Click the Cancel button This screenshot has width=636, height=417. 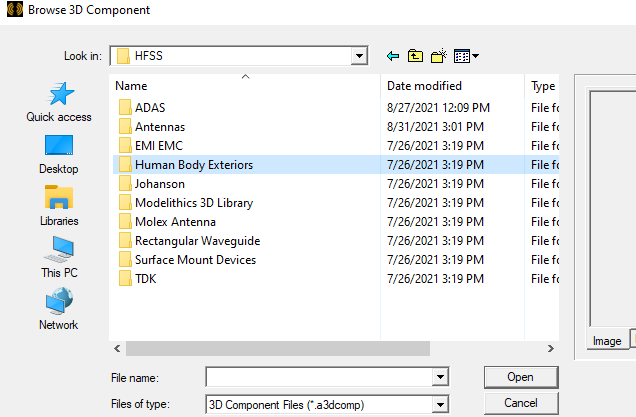[521, 403]
